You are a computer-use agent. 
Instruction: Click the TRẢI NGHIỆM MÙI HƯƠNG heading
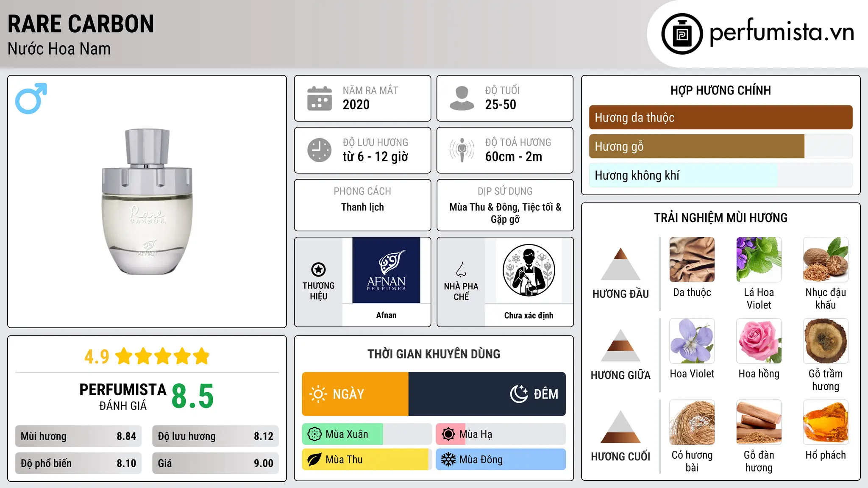[x=721, y=218]
